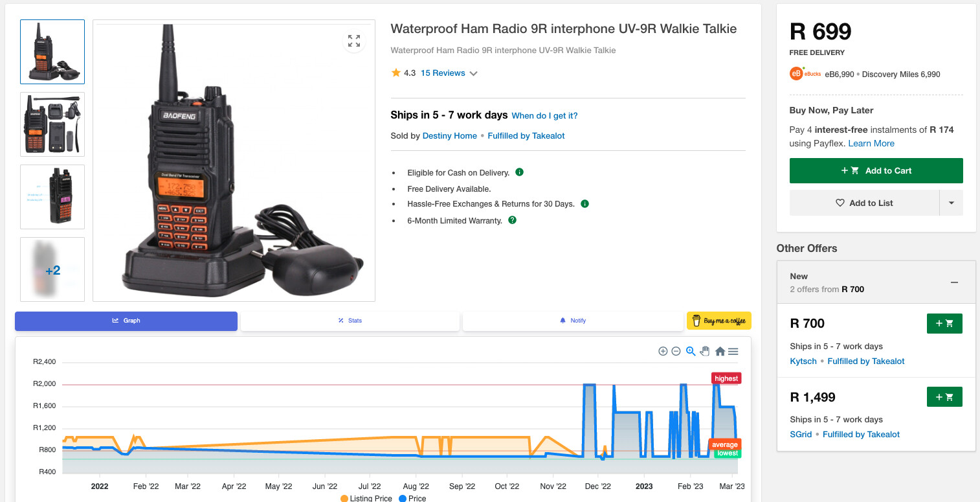Click the red highest marker on graph
Viewport: 980px width, 502px height.
(726, 378)
